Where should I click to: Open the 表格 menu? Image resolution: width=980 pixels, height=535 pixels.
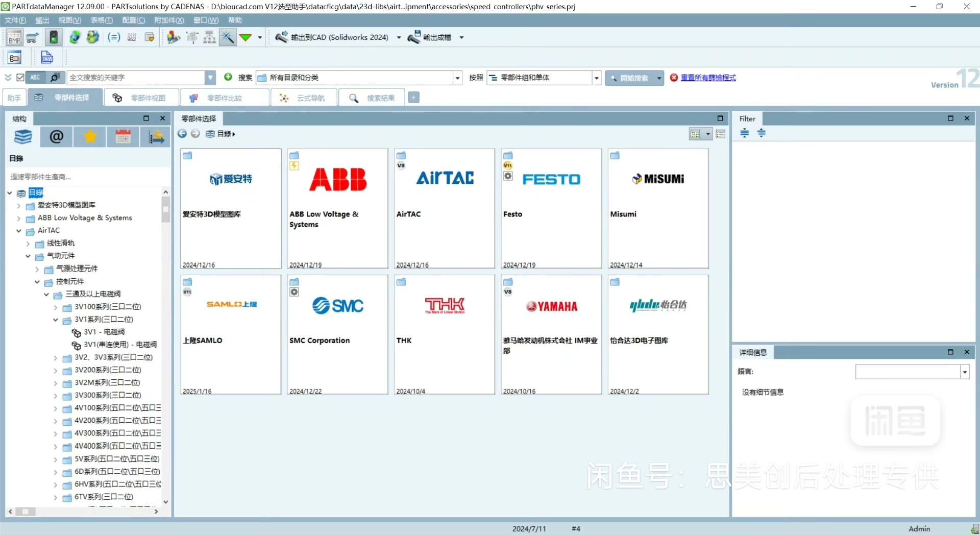101,20
